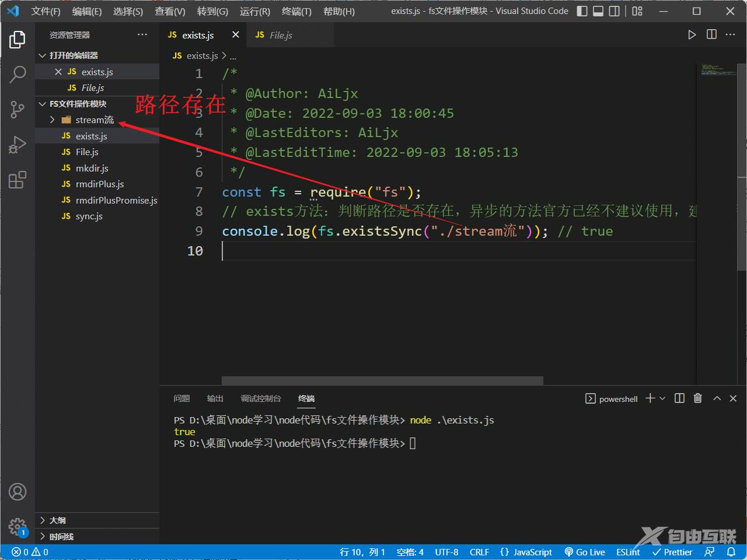Image resolution: width=747 pixels, height=560 pixels.
Task: Open the 文件(F) menu
Action: (x=46, y=11)
